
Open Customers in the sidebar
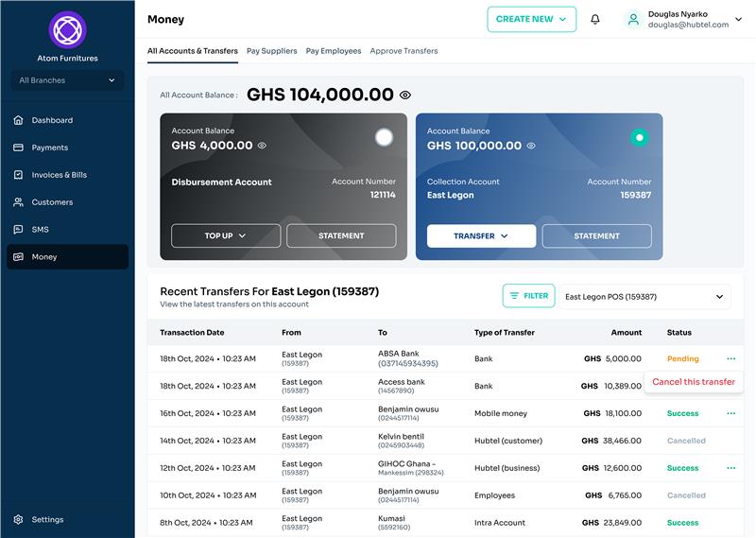(52, 202)
